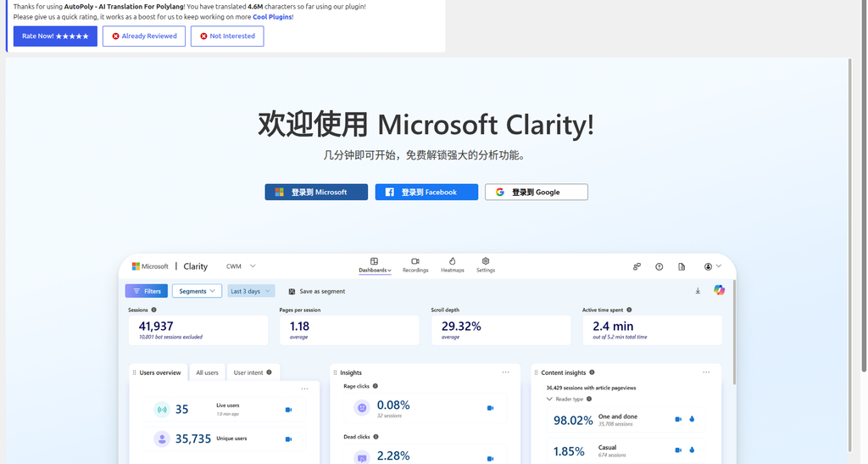
Task: Click the heatmap flame icon for One and done
Action: pos(692,419)
